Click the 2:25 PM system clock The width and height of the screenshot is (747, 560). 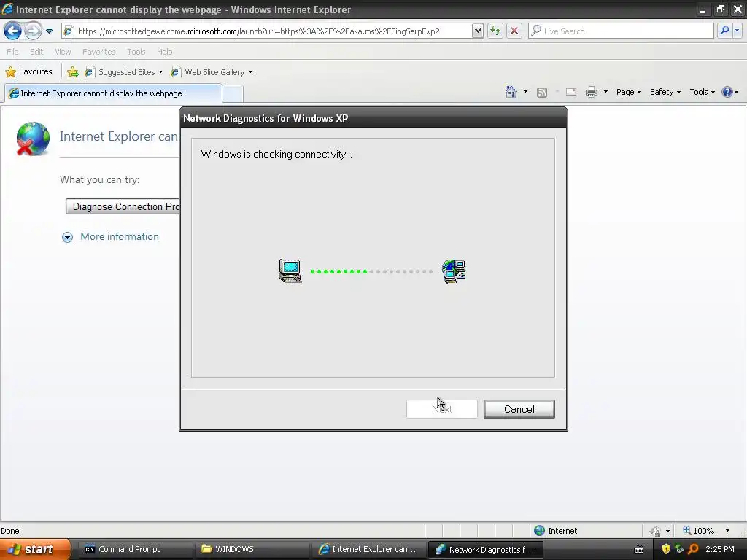pyautogui.click(x=720, y=549)
